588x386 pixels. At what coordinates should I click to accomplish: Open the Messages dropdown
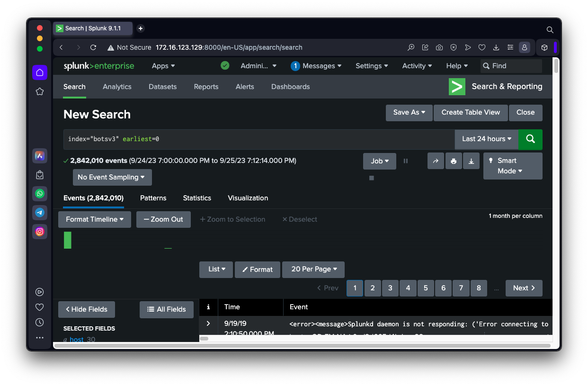point(316,66)
